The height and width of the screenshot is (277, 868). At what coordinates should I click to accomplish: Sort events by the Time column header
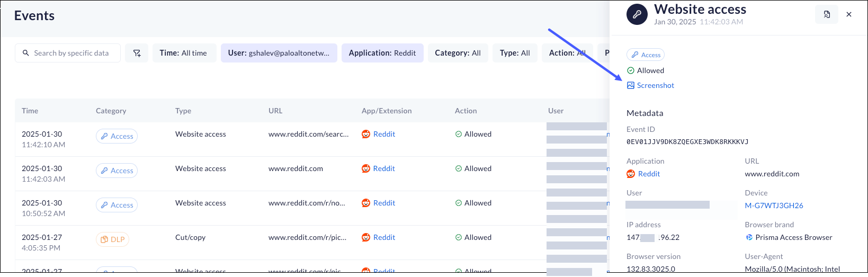(x=30, y=111)
